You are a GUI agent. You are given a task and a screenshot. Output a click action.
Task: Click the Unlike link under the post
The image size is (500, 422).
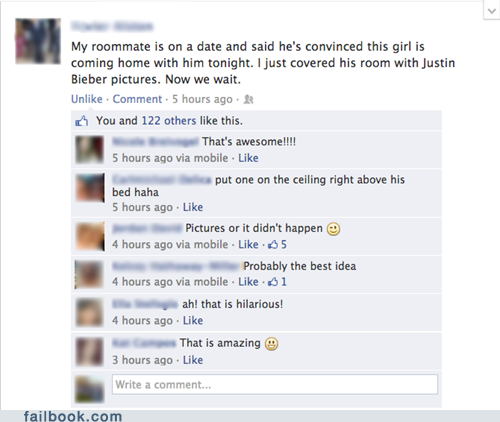pos(87,99)
